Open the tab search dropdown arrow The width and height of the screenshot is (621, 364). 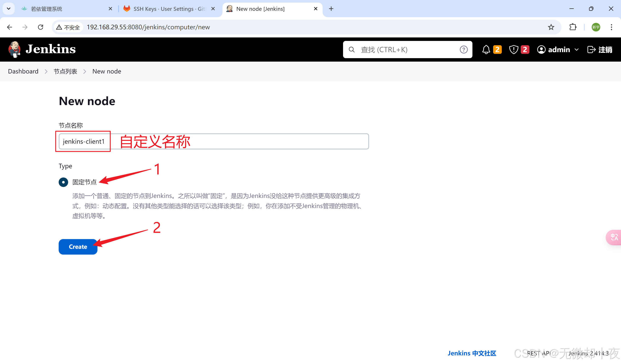tap(9, 9)
